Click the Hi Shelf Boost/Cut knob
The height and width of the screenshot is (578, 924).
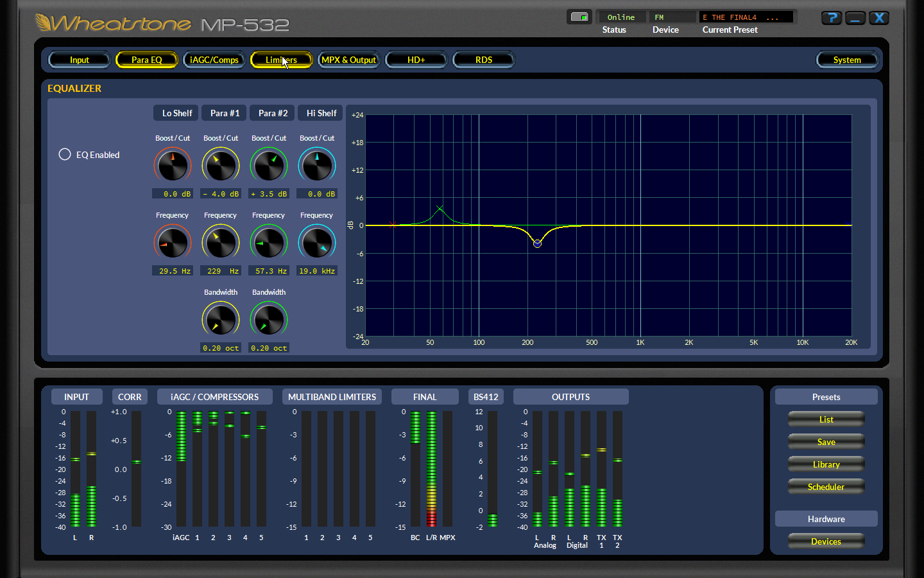(317, 165)
